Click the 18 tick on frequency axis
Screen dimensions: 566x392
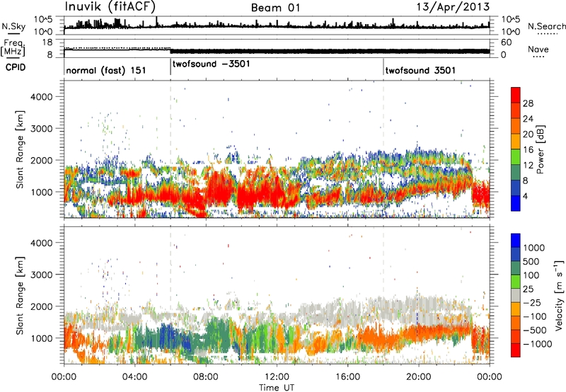click(x=47, y=42)
